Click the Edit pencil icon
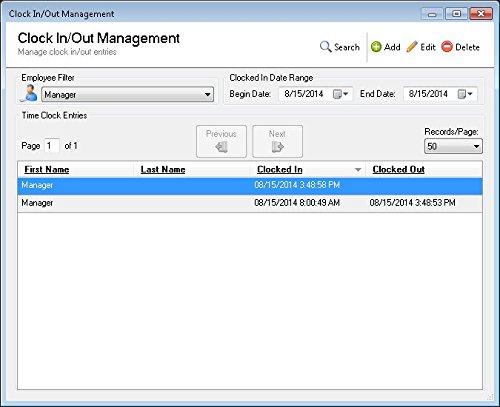Viewport: 500px width, 407px height. click(x=412, y=47)
